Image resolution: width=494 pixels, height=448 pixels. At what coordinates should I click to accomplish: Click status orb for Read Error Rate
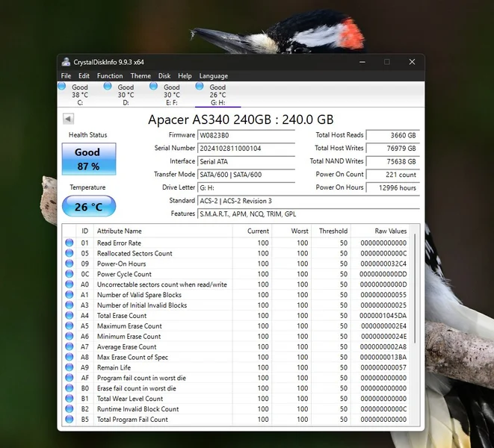70,243
